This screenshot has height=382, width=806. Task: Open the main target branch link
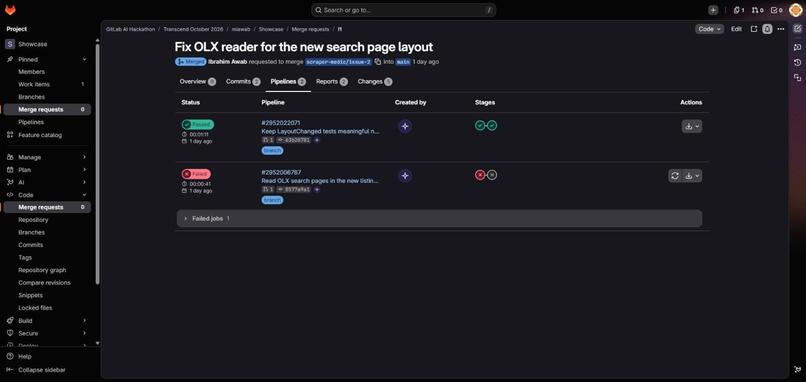[403, 62]
